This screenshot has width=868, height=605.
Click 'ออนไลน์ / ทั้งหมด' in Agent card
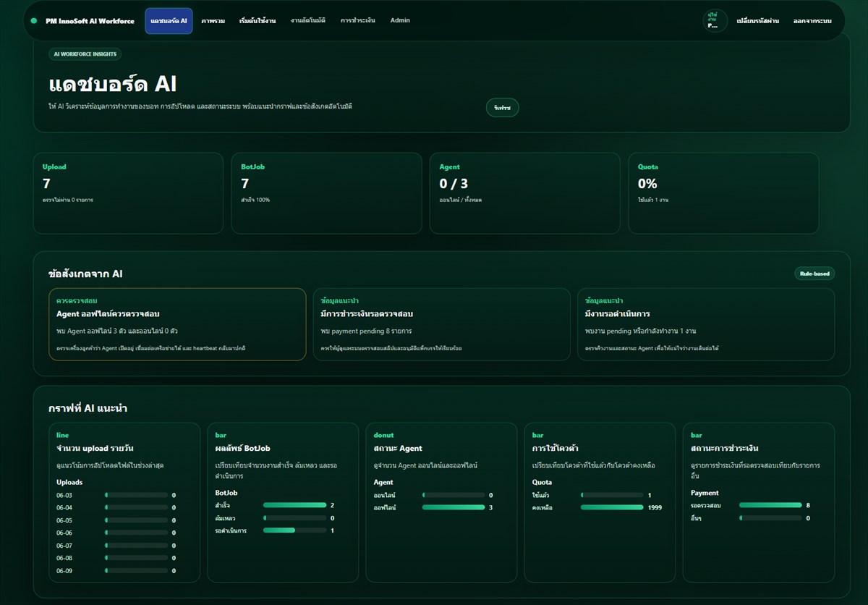(x=461, y=200)
